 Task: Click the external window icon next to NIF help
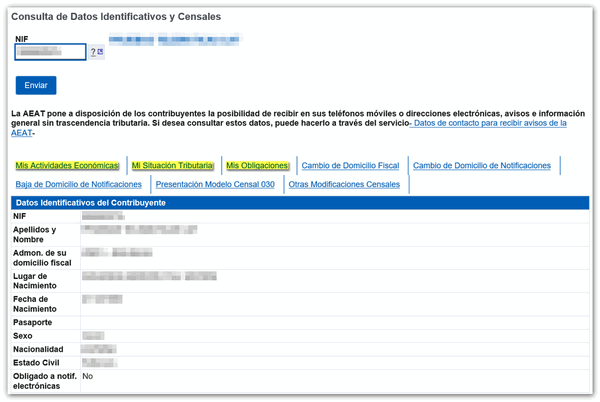pos(101,52)
